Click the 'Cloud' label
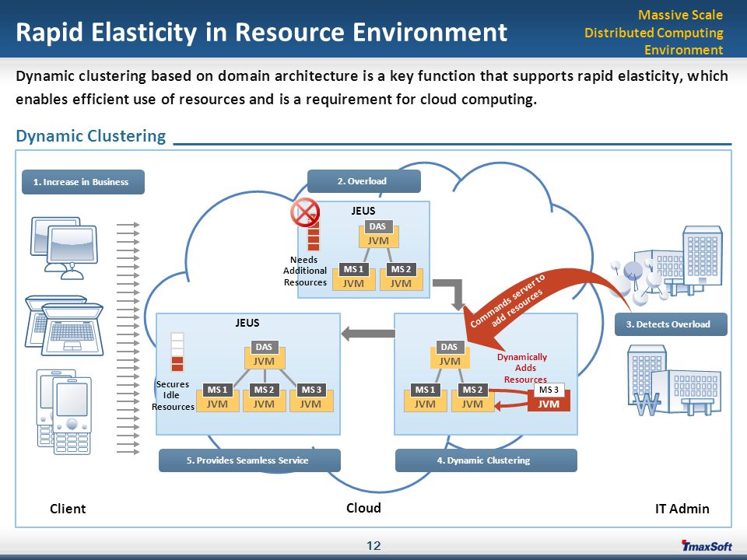 click(x=363, y=508)
